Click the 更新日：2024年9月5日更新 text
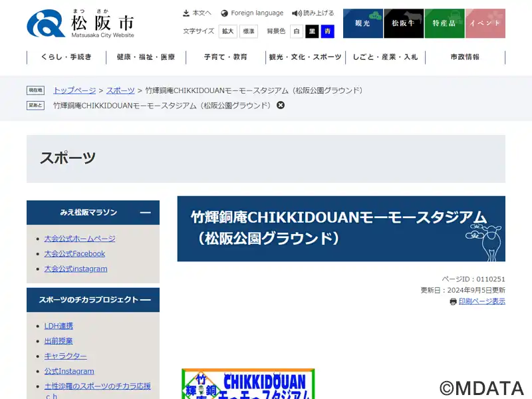Viewport: 532px width, 399px height. click(463, 291)
